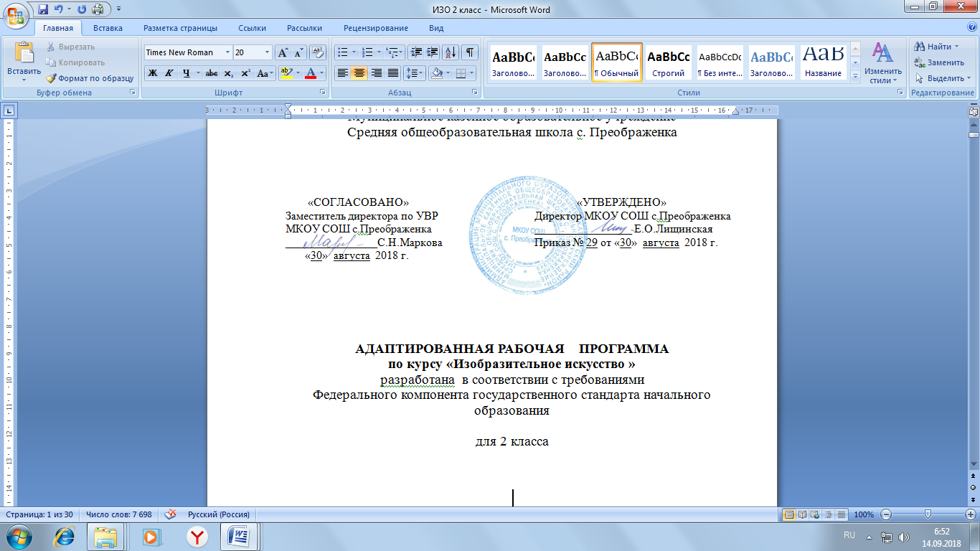
Task: Increase font size with grow icon
Action: (283, 52)
